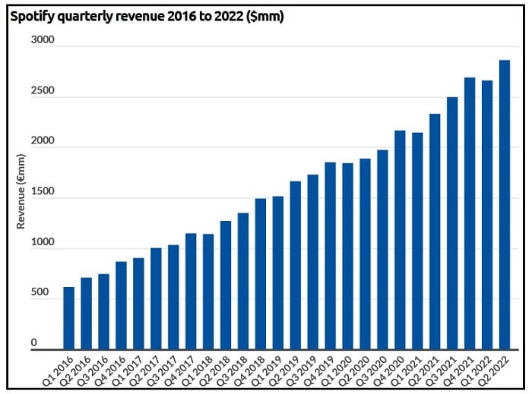Click the 'Q3 2019' x-axis label
Viewport: 532px width, 394px height.
302,371
